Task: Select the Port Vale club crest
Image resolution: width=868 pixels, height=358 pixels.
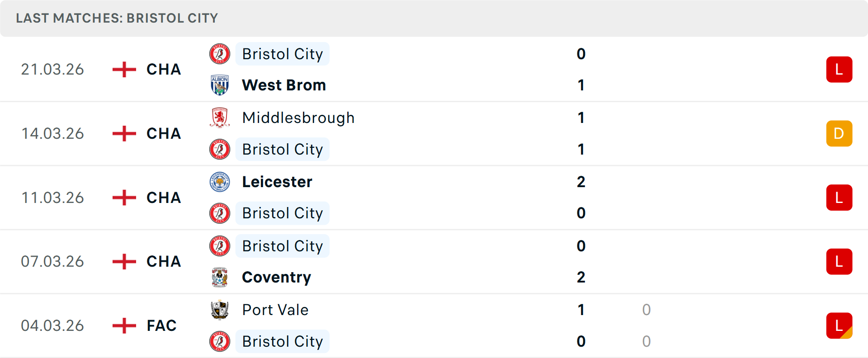Action: coord(220,310)
